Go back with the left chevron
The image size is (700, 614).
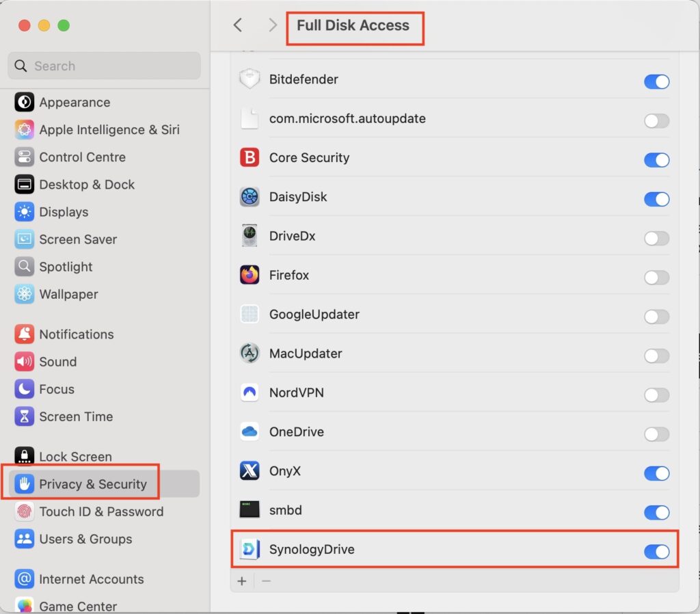(x=238, y=25)
